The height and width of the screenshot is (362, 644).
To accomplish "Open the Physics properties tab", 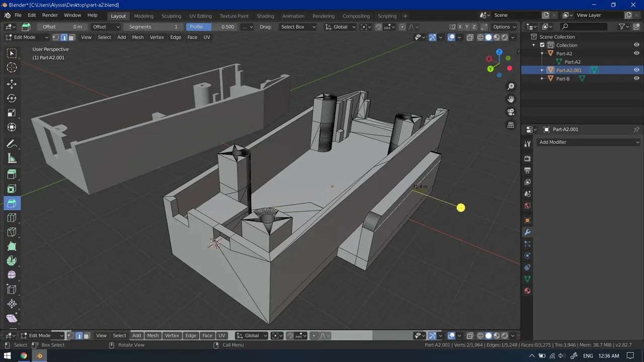I will click(527, 255).
